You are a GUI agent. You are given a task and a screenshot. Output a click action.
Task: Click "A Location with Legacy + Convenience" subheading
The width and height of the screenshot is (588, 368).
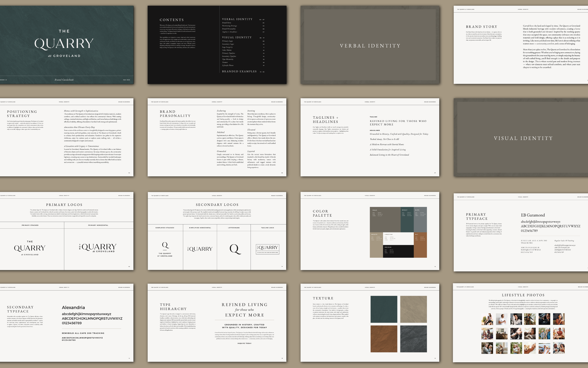click(x=81, y=146)
